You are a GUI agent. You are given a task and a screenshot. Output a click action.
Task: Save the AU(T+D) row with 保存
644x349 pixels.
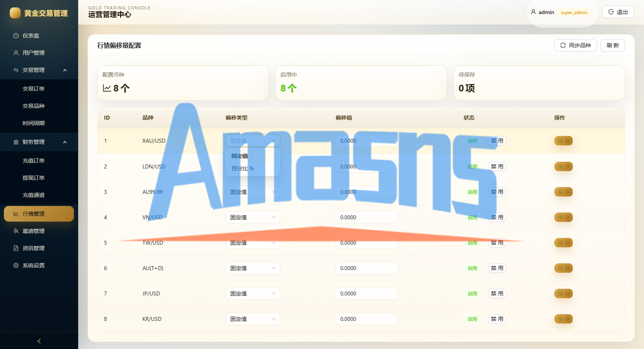point(563,268)
